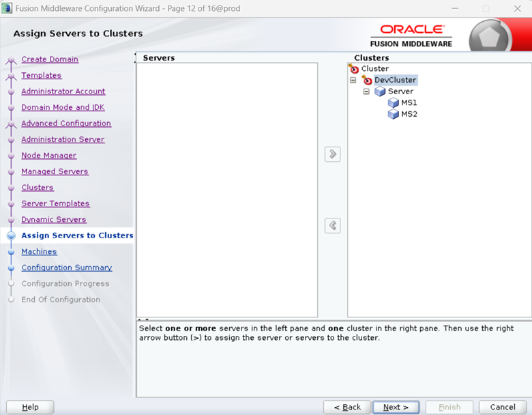Click the instruction text about right arrow button
Image resolution: width=532 pixels, height=415 pixels.
click(327, 333)
